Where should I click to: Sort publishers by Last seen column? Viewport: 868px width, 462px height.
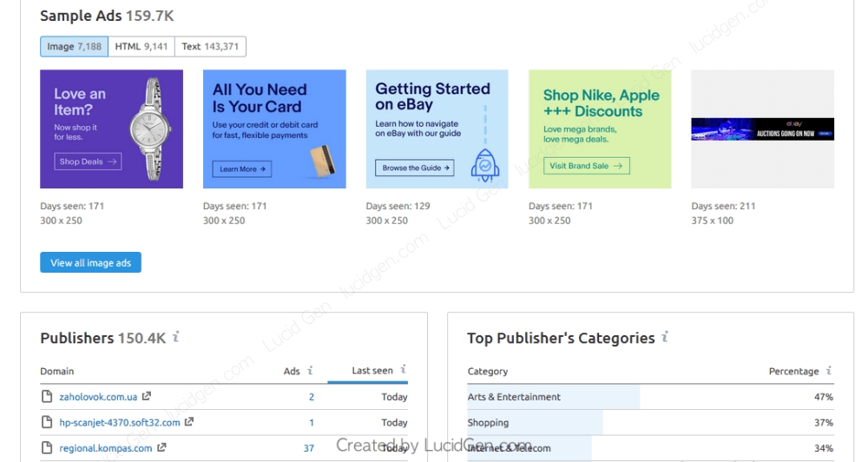pyautogui.click(x=372, y=371)
